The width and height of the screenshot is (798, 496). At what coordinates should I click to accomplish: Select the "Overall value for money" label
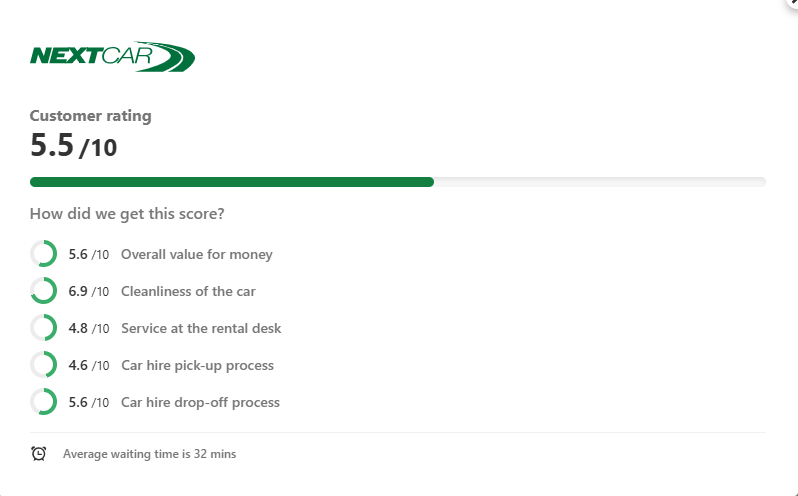pyautogui.click(x=196, y=254)
